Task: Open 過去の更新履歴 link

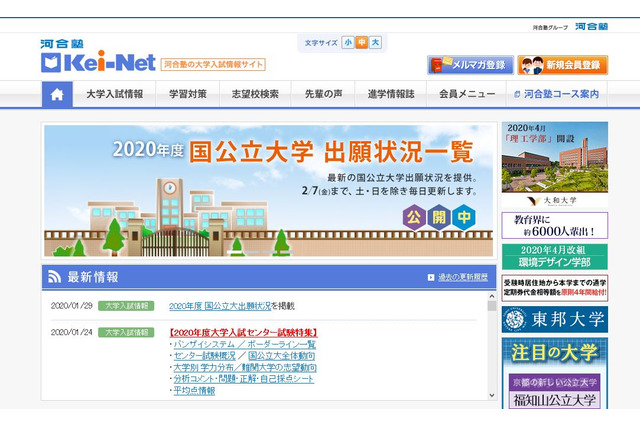Action: pyautogui.click(x=463, y=277)
